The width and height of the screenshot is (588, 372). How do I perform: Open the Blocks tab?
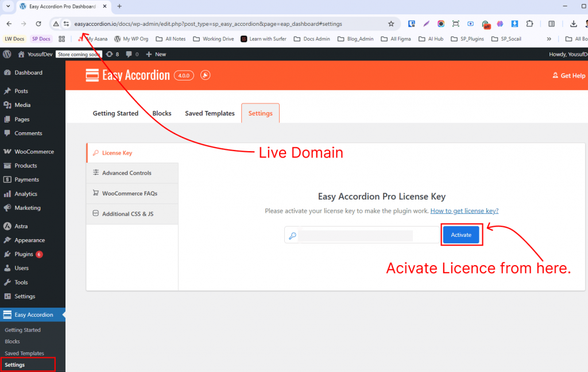pos(162,113)
